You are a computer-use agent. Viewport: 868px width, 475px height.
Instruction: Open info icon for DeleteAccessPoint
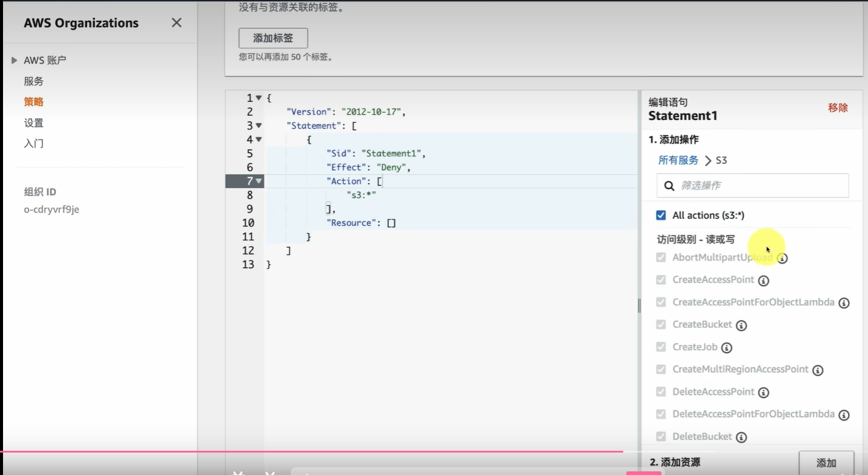[x=764, y=393]
